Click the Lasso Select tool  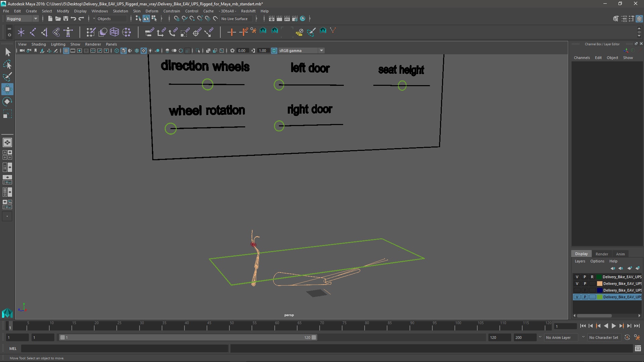coord(7,64)
